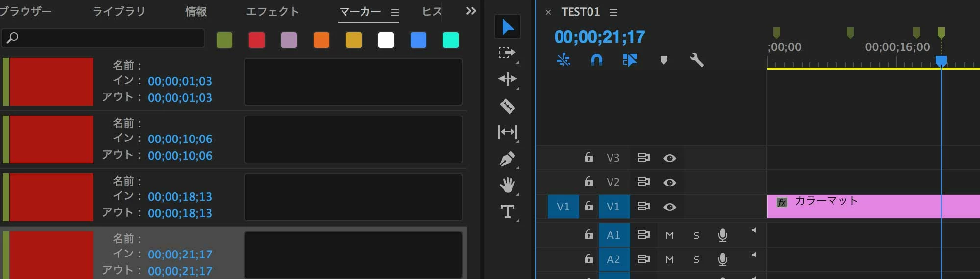Filter markers by blue color swatch

tap(418, 40)
